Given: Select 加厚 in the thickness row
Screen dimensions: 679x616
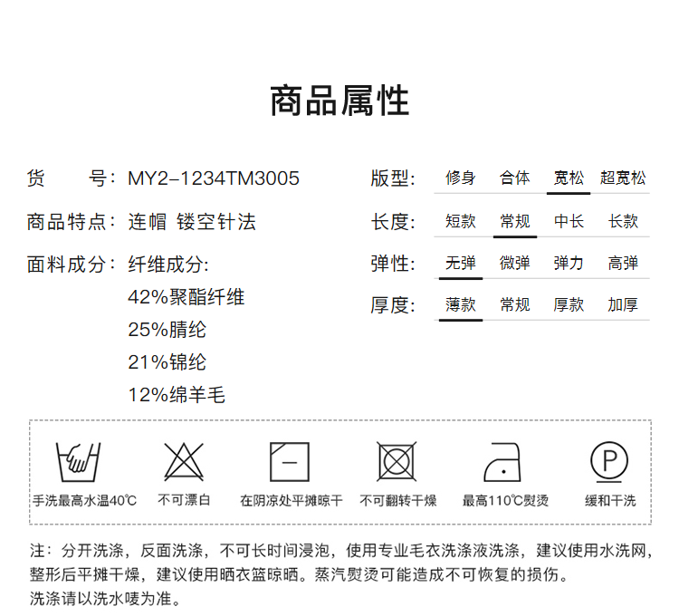Looking at the screenshot, I should point(623,305).
